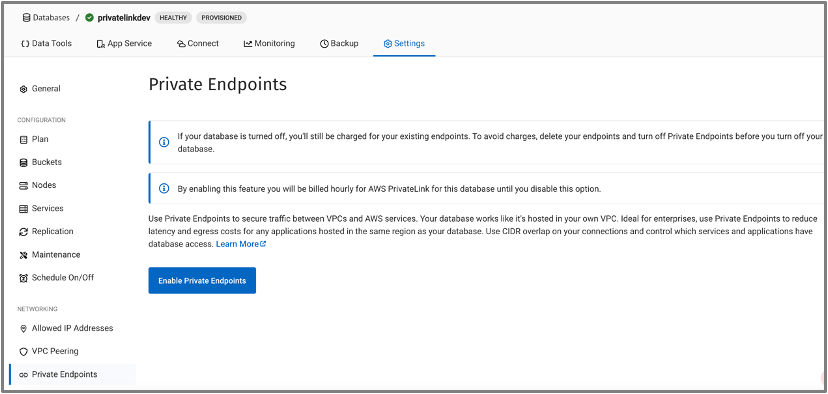Click the Connect cloud icon
The height and width of the screenshot is (394, 828).
(x=181, y=44)
